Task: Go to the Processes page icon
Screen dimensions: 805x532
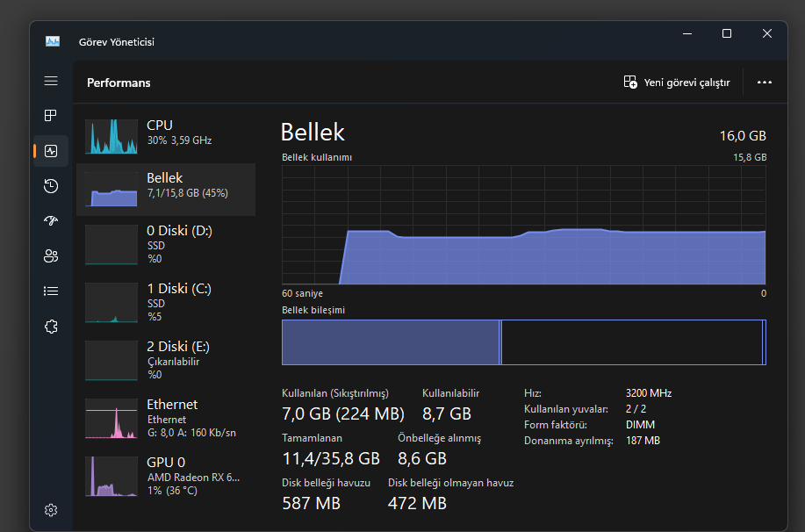Action: click(51, 116)
